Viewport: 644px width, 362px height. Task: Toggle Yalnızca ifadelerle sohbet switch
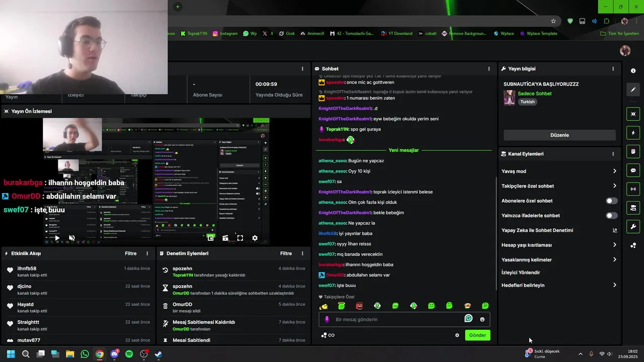click(611, 215)
